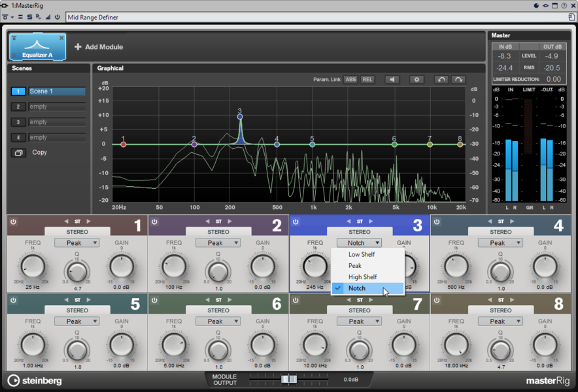The image size is (578, 392).
Task: Click band 3 next channel mode arrow
Action: [x=371, y=221]
